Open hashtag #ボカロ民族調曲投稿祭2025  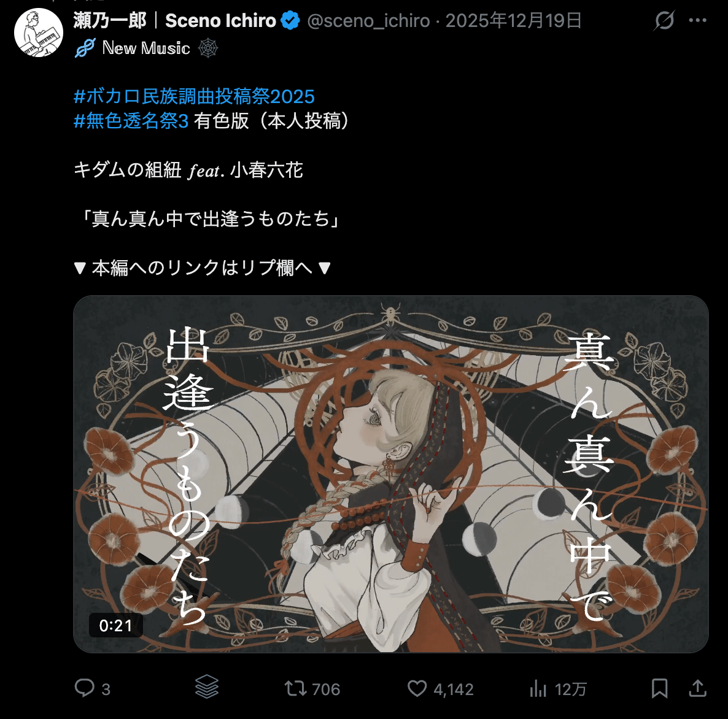(194, 96)
